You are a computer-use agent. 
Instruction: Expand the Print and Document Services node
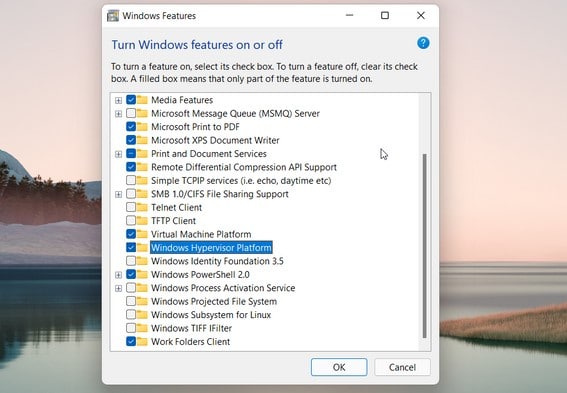point(118,154)
